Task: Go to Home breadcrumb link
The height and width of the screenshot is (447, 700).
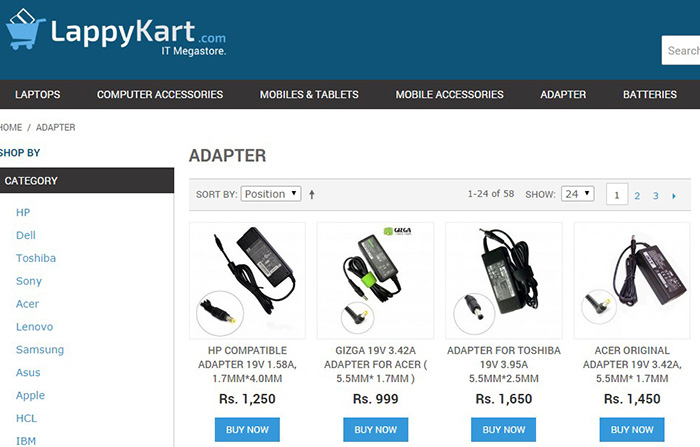Action: tap(11, 127)
